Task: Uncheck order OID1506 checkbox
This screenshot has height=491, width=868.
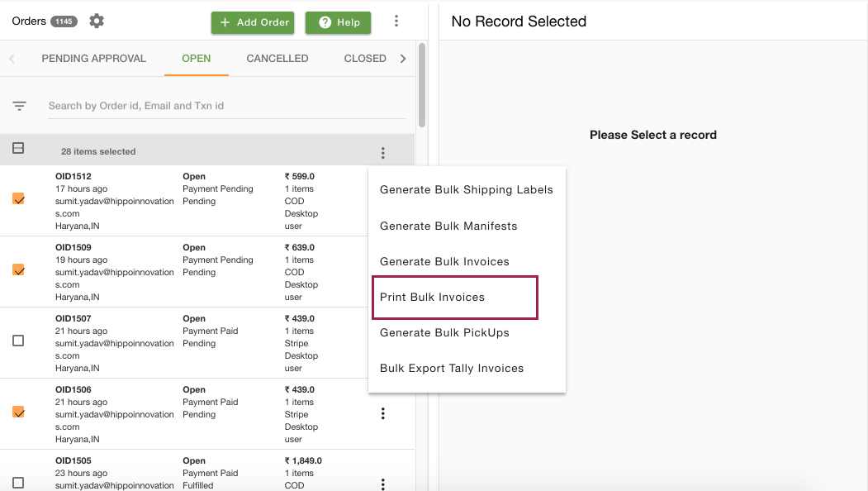Action: tap(18, 412)
